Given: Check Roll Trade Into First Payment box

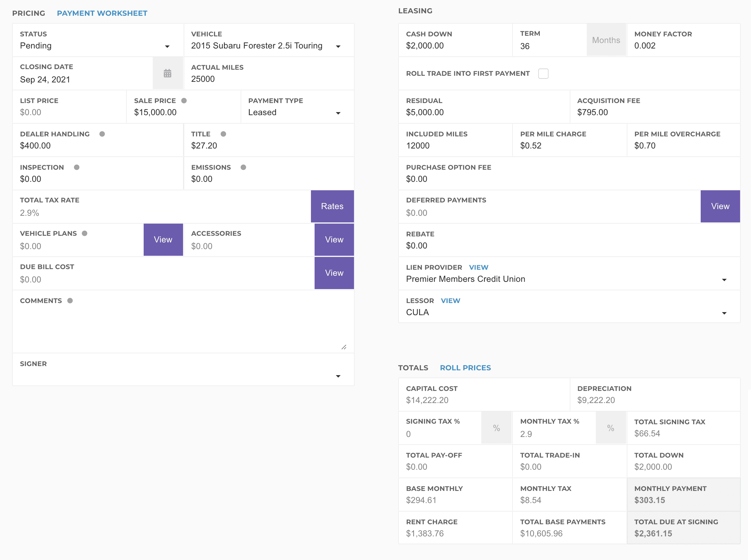Looking at the screenshot, I should 543,74.
